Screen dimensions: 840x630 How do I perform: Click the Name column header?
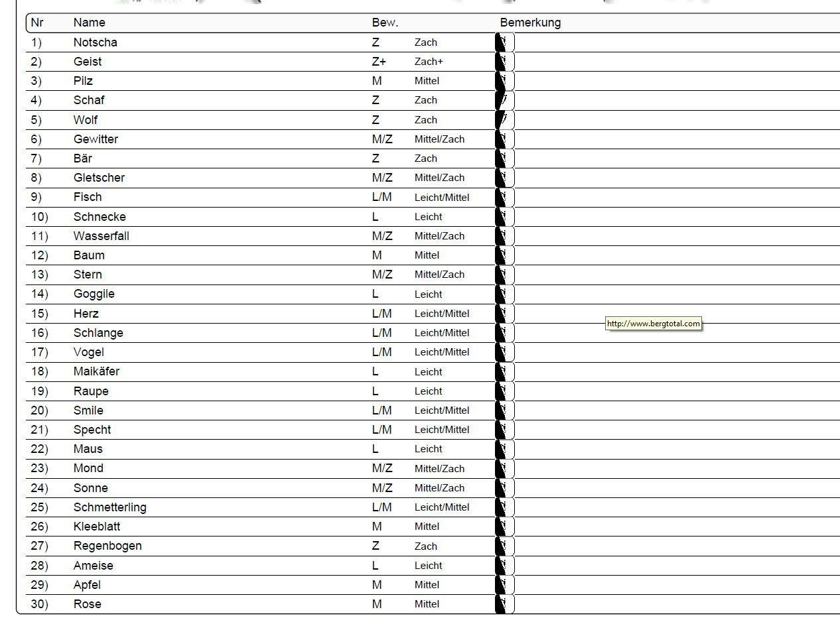pyautogui.click(x=89, y=23)
